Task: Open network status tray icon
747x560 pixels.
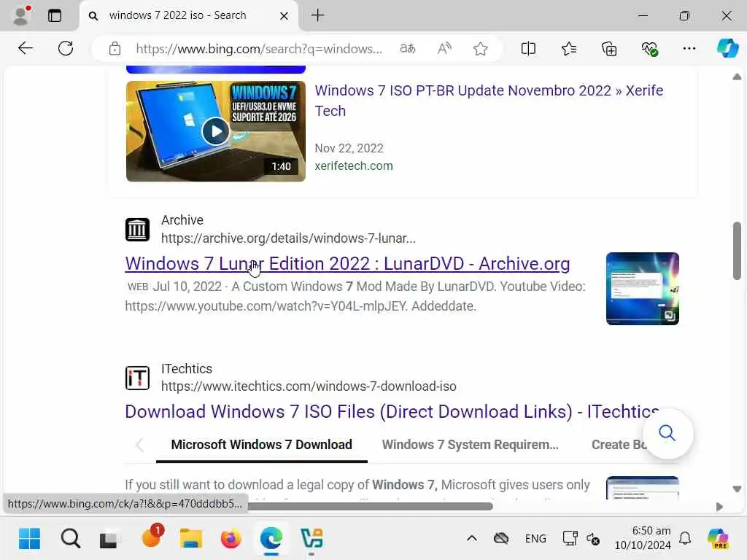Action: (x=570, y=539)
